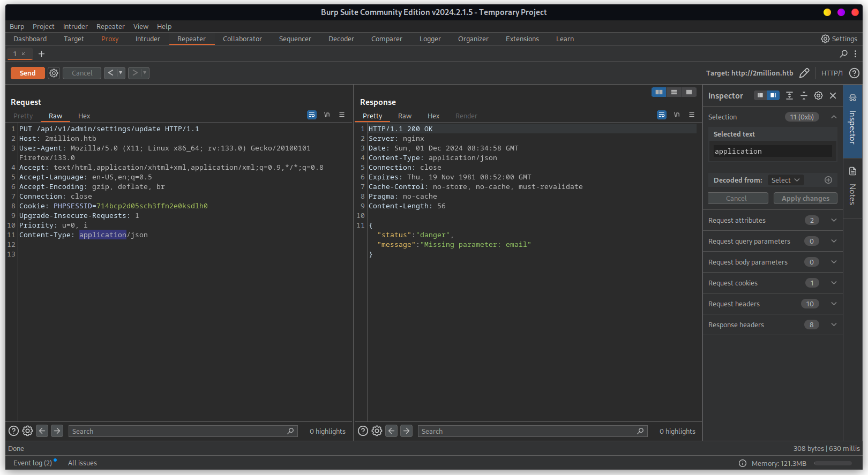Expand all Inspector sections icon
Viewport: 868px width, 475px height.
(789, 95)
